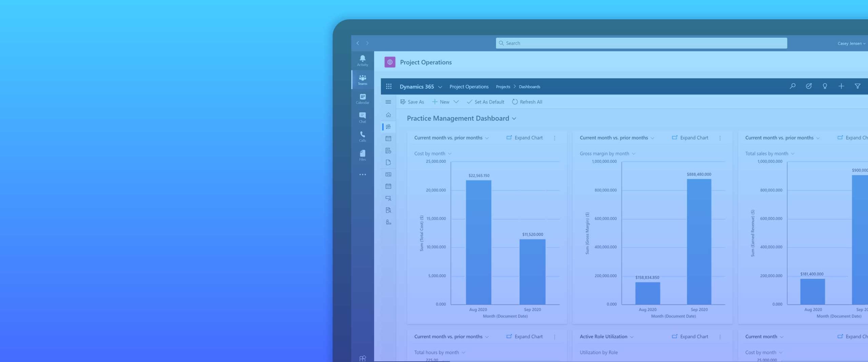Screen dimensions: 868x362
Task: Expand Chart on the Total hours card
Action: 525,337
